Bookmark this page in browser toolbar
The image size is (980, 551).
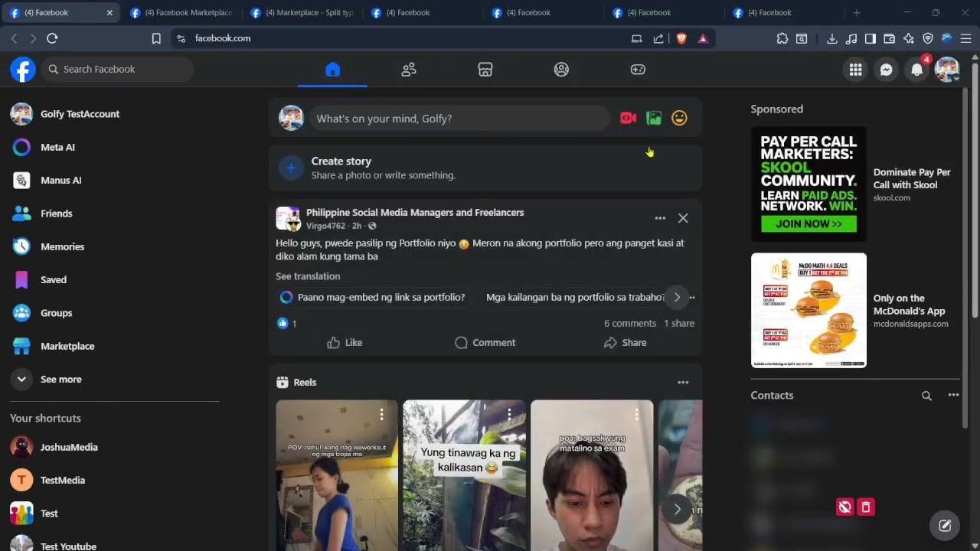[156, 38]
